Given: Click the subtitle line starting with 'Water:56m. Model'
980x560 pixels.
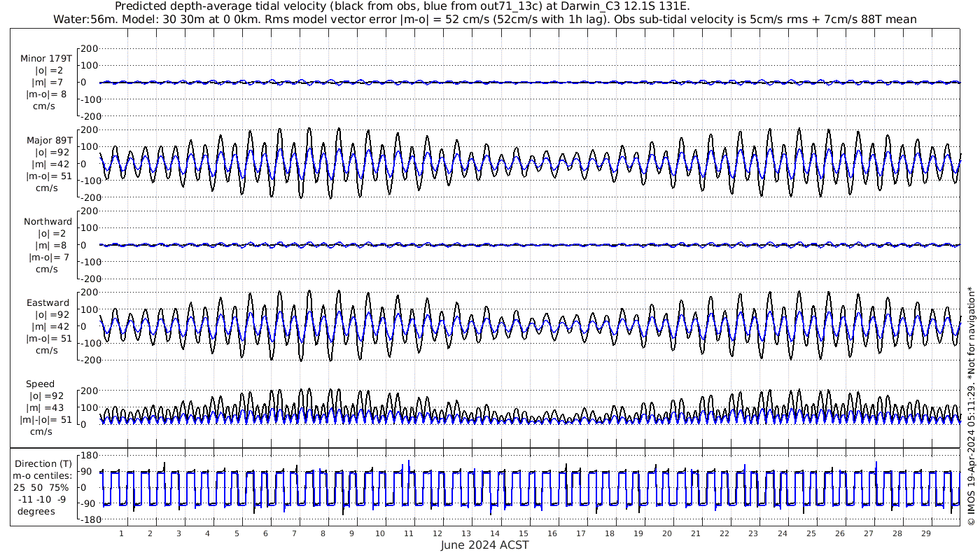Looking at the screenshot, I should coord(484,20).
